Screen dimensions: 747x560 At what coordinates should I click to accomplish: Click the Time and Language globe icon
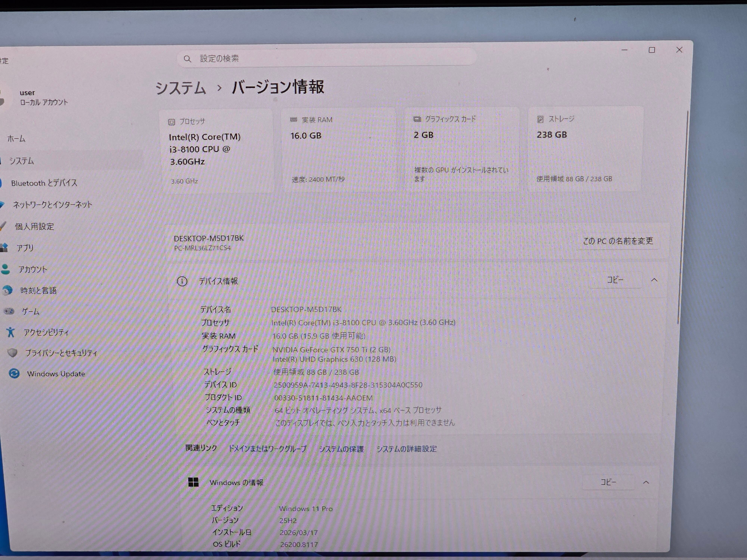click(7, 290)
